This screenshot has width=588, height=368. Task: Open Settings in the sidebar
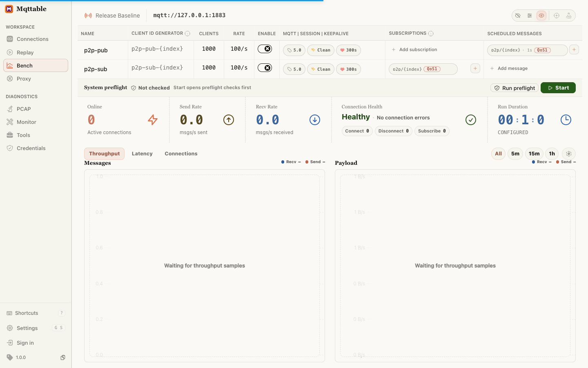point(36,328)
